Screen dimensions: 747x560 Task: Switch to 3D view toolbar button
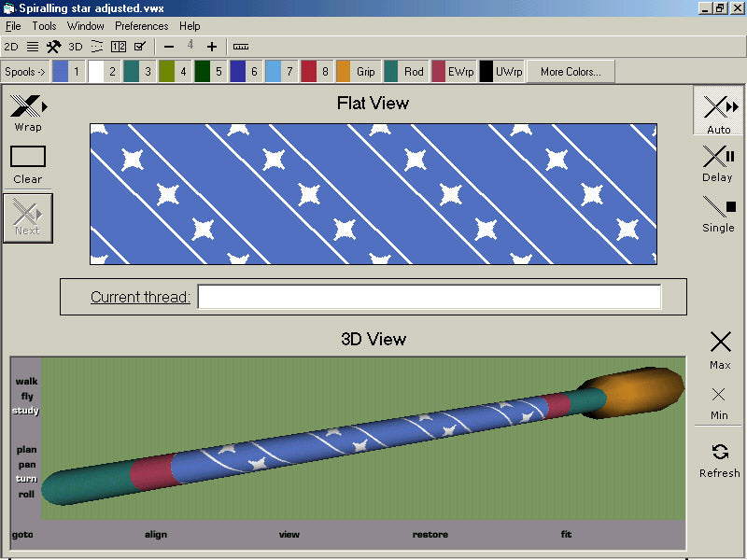tap(76, 47)
